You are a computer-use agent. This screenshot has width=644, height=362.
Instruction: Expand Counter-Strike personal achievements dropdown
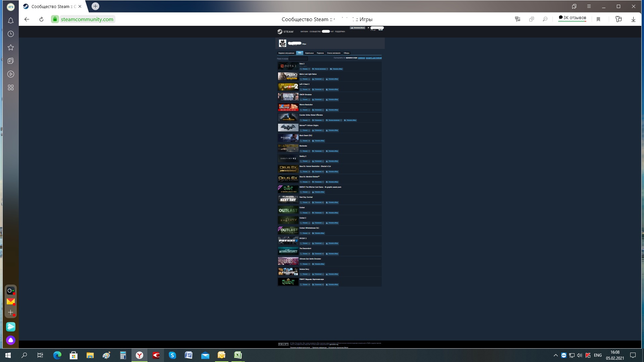click(x=334, y=120)
